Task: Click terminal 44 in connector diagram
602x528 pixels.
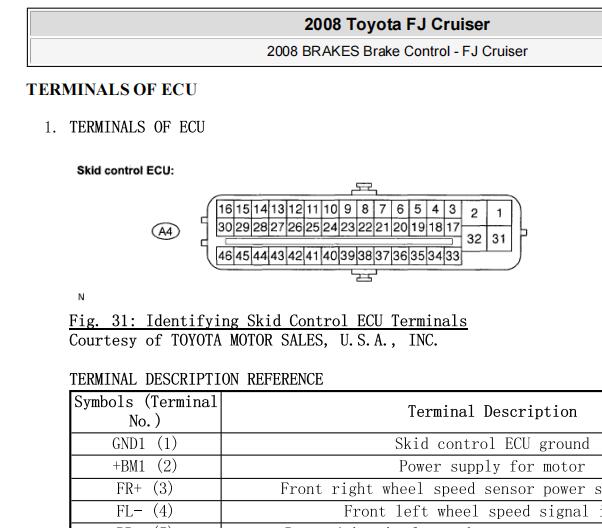Action: pos(260,256)
